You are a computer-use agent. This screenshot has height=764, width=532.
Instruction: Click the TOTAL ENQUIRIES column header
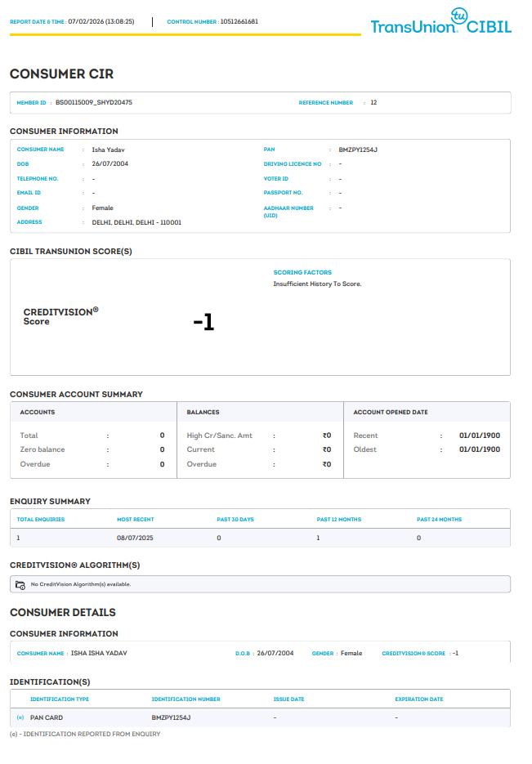tap(40, 520)
